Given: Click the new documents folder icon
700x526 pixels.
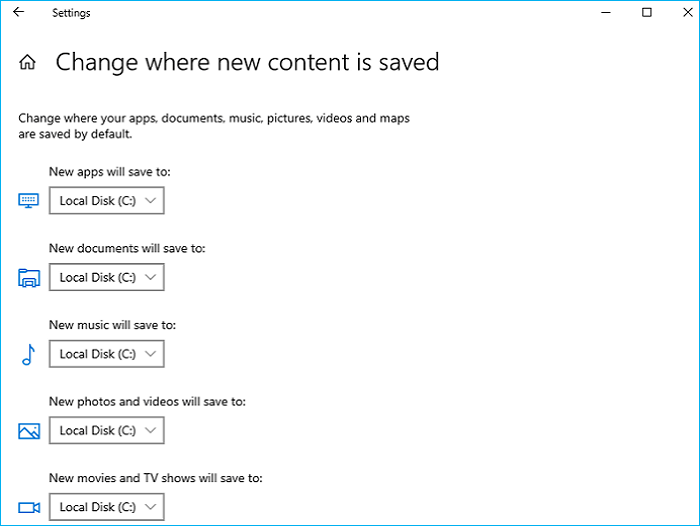Looking at the screenshot, I should coord(29,278).
